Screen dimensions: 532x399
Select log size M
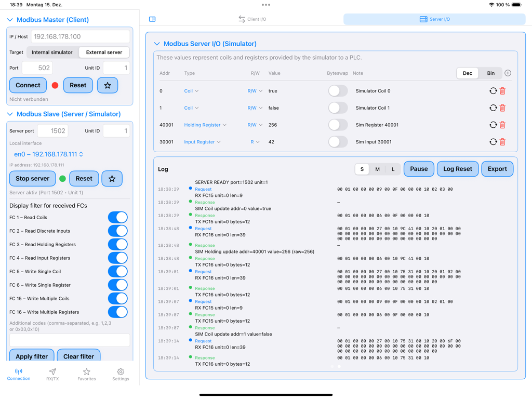click(x=377, y=169)
